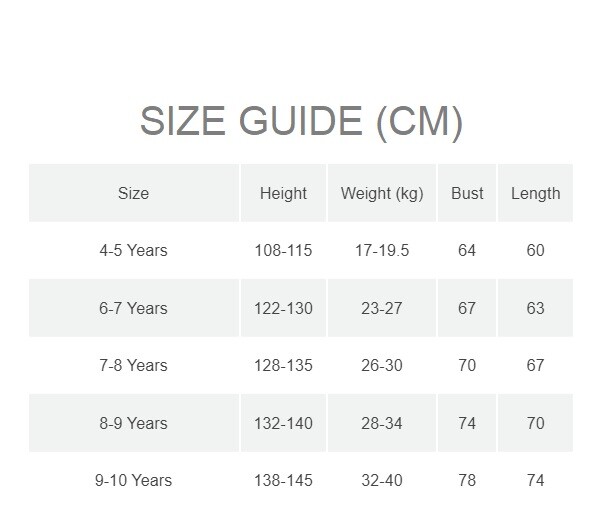The height and width of the screenshot is (526, 608).
Task: Select the 9-10 Years size label
Action: click(133, 481)
